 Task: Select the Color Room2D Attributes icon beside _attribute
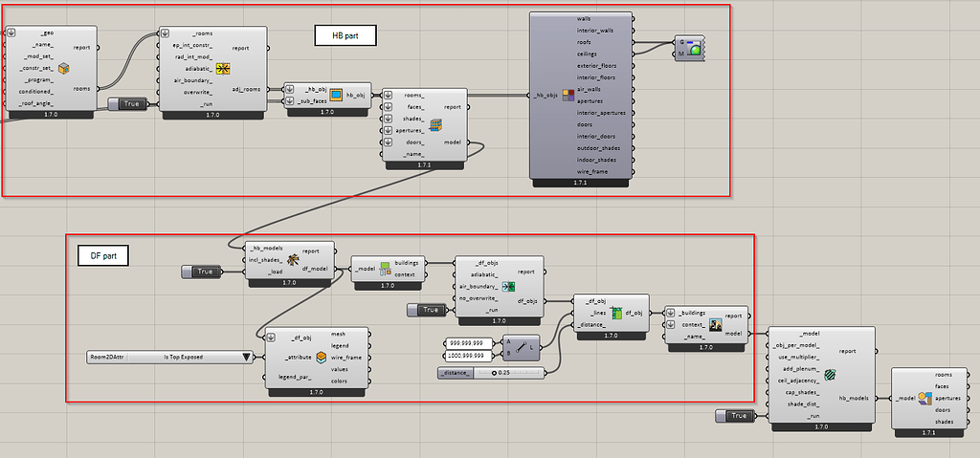click(x=321, y=358)
